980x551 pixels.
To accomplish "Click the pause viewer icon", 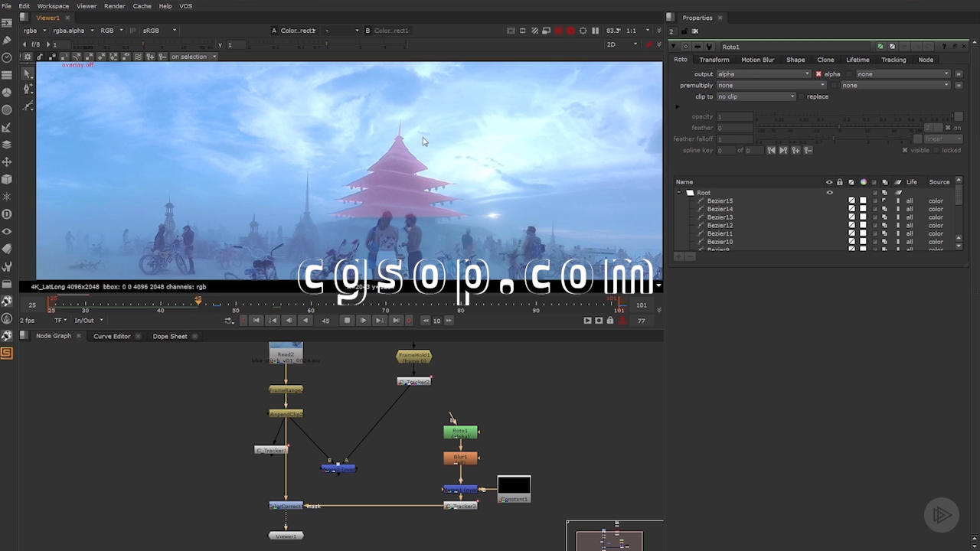I will coord(595,31).
